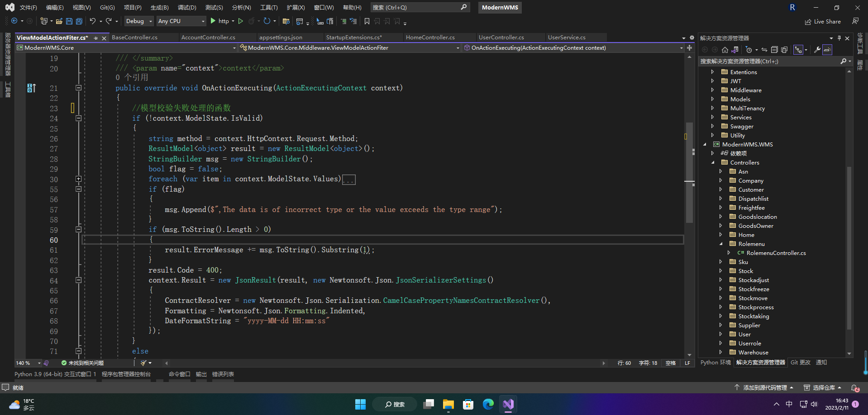The height and width of the screenshot is (415, 868).
Task: Click the feedback person icon near Live Share
Action: pos(855,21)
